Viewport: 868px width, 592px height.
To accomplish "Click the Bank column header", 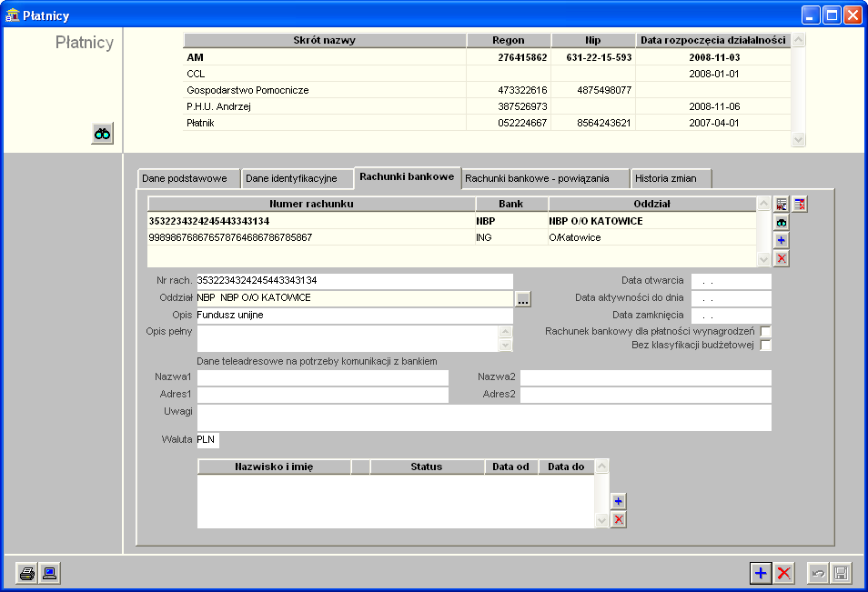I will pyautogui.click(x=511, y=205).
